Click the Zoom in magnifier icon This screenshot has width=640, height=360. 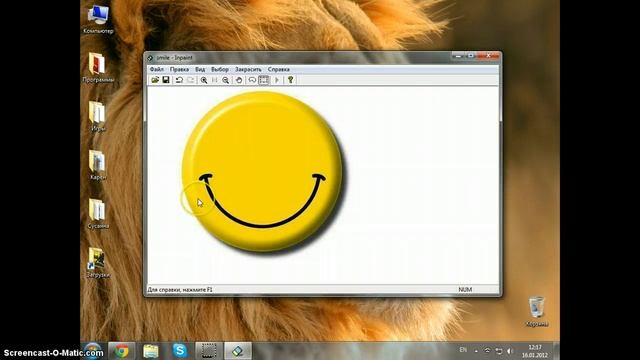(204, 80)
